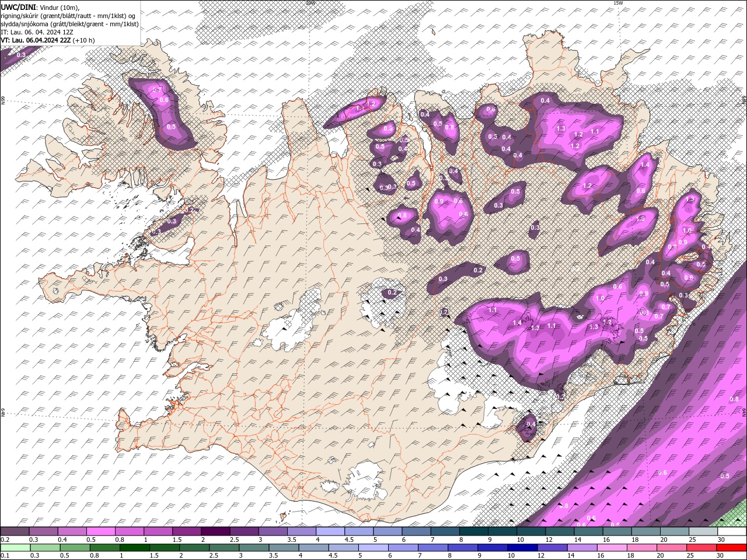The height and width of the screenshot is (560, 747).
Task: Click the 3.5 label on the upper scale
Action: click(292, 540)
